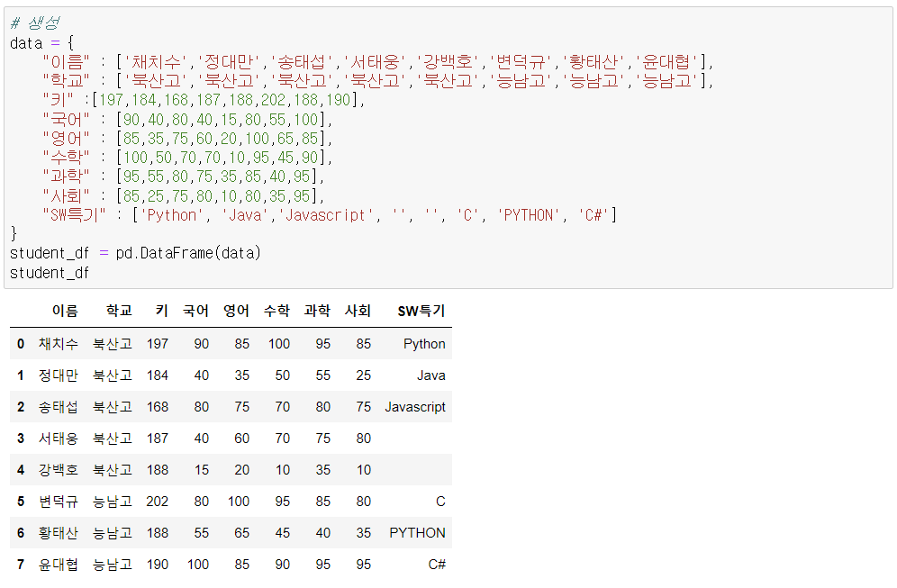
Task: Click 'data = {' line in code
Action: tap(41, 43)
